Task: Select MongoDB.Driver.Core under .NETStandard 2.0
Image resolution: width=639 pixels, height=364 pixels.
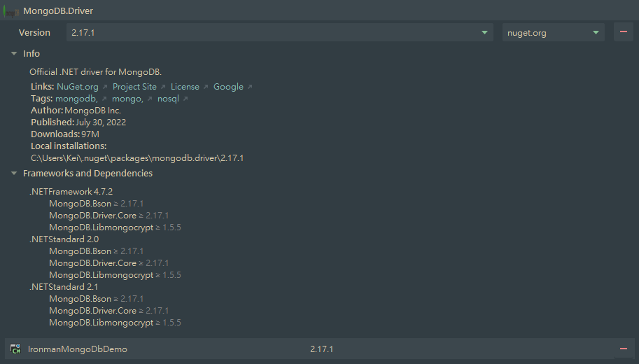Action: tap(92, 263)
